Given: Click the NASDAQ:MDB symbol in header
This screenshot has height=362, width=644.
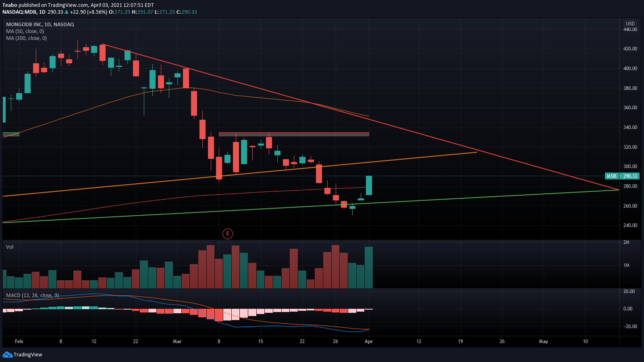Looking at the screenshot, I should tap(19, 12).
